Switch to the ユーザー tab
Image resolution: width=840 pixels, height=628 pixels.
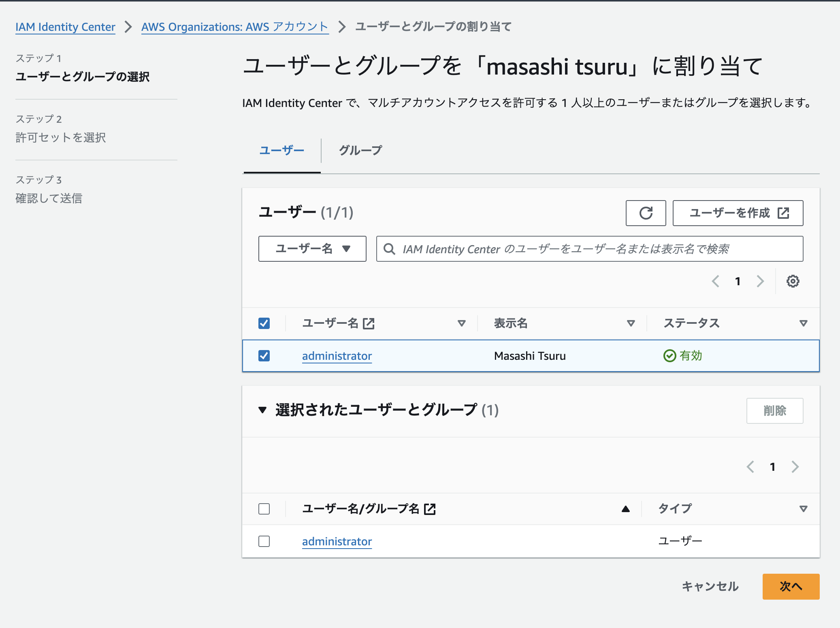pos(282,151)
